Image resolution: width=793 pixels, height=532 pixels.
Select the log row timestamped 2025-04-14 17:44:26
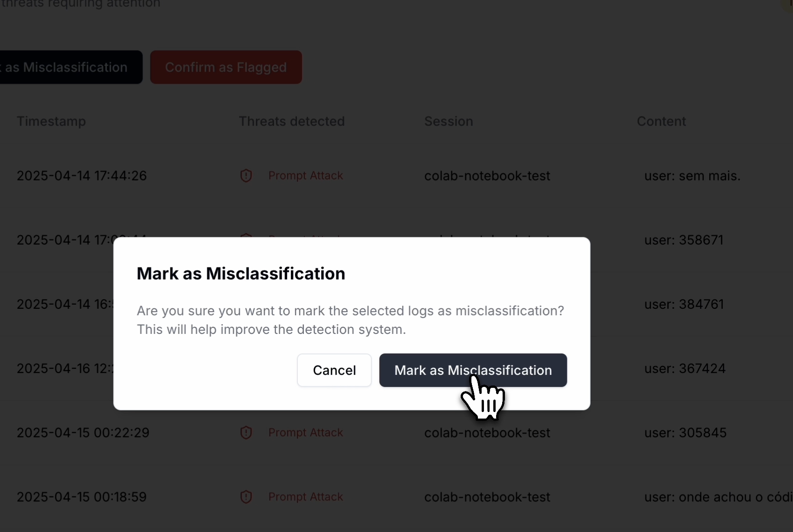pyautogui.click(x=81, y=176)
